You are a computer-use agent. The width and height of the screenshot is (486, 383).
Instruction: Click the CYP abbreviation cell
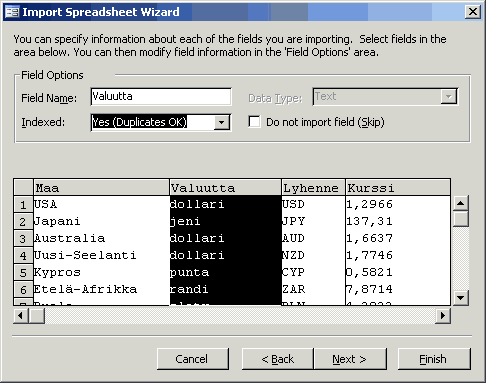313,272
